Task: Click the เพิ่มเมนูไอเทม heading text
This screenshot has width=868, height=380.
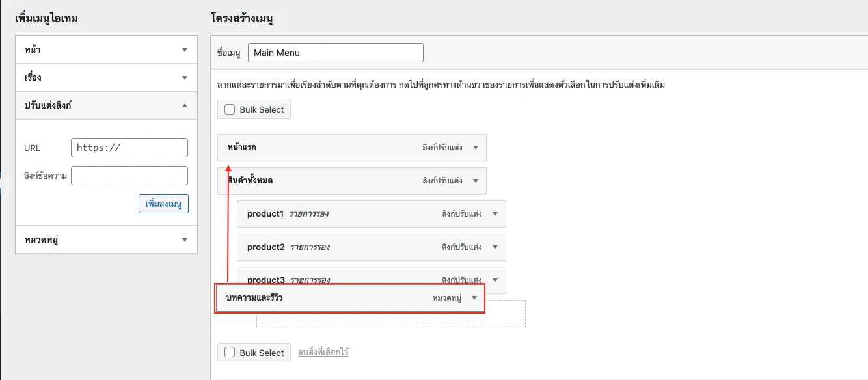Action: pos(46,18)
